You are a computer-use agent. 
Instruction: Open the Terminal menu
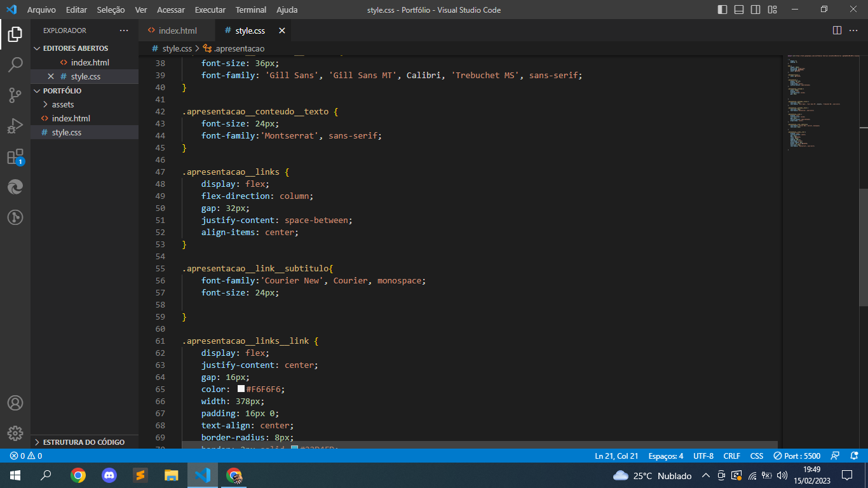pyautogui.click(x=251, y=10)
